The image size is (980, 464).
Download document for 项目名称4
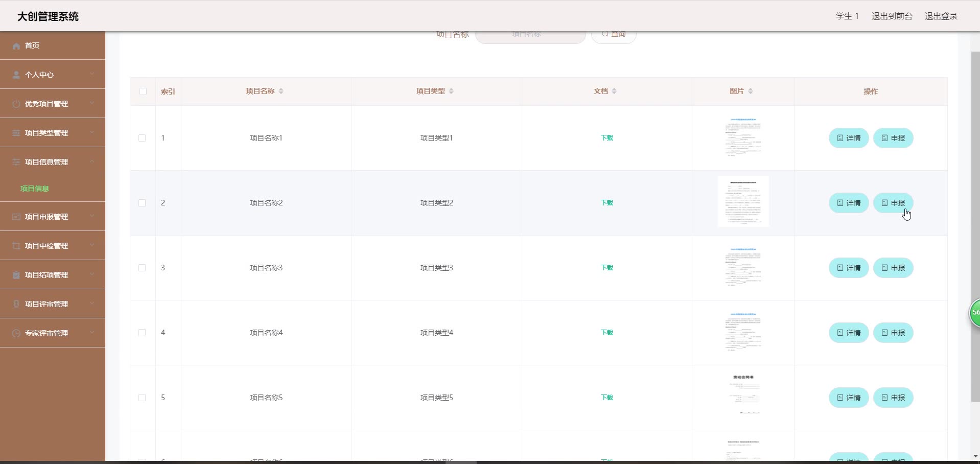(x=607, y=333)
